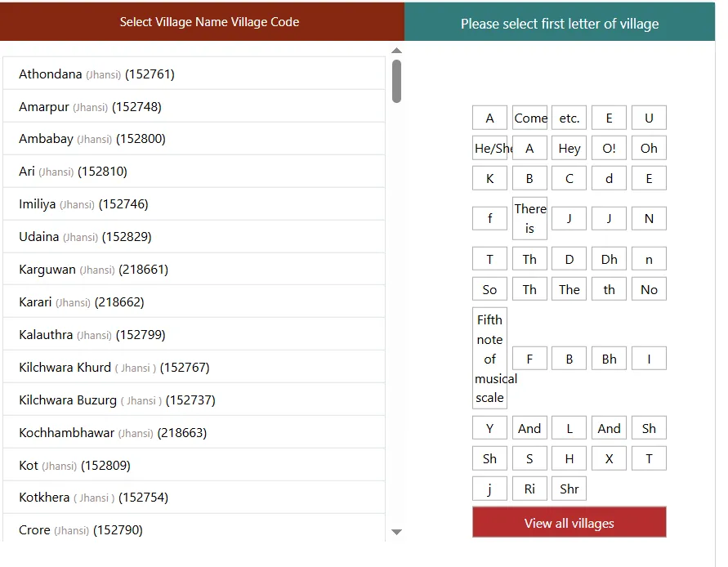Click the village list scrollbar thumb
Viewport: 728px width, 567px height.
coord(396,82)
